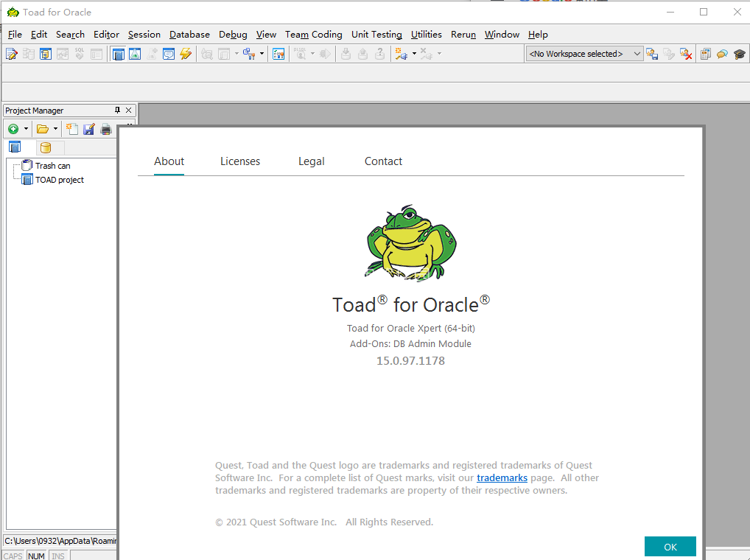The image size is (750, 560).
Task: Click the Project Manager icon in main toolbar
Action: click(118, 54)
